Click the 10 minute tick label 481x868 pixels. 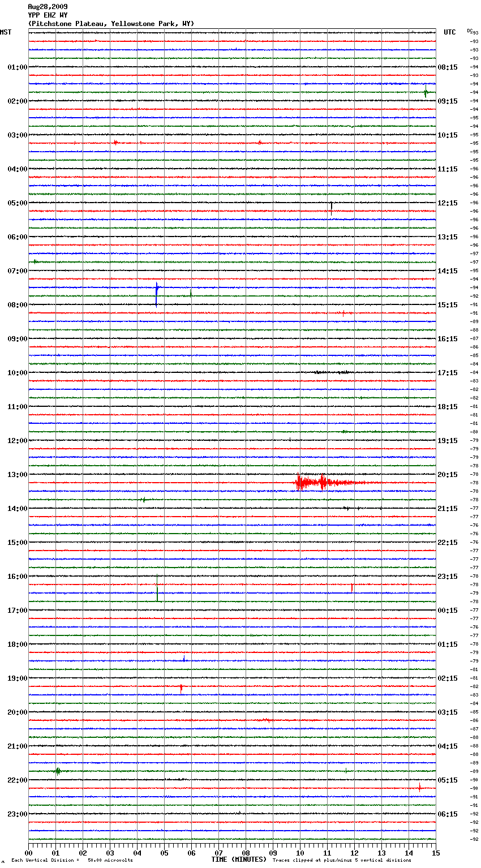[x=300, y=853]
